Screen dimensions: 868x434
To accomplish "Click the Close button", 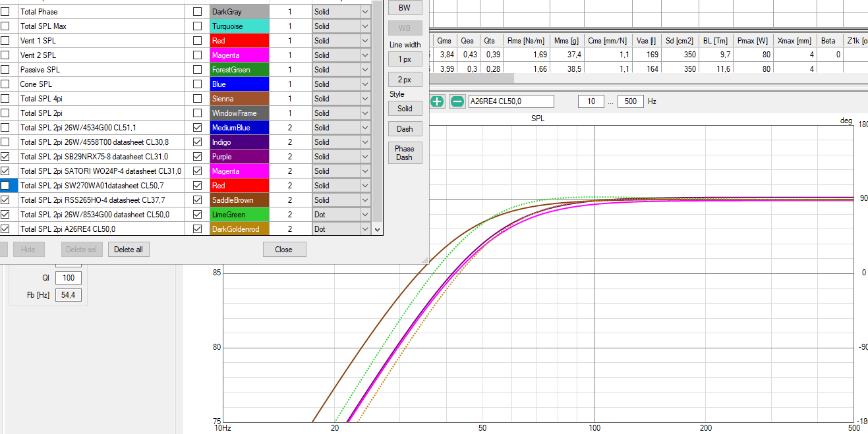I will click(284, 250).
